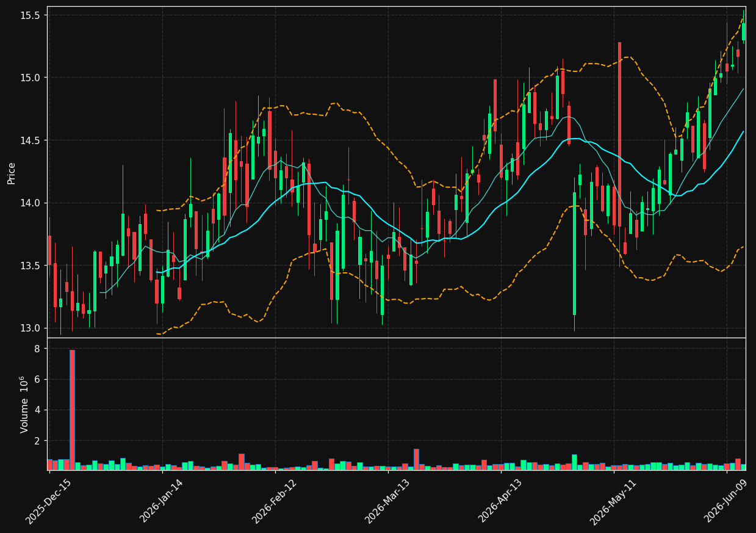Click the 2026-Jan-14 date label
The width and height of the screenshot is (756, 533).
[161, 501]
